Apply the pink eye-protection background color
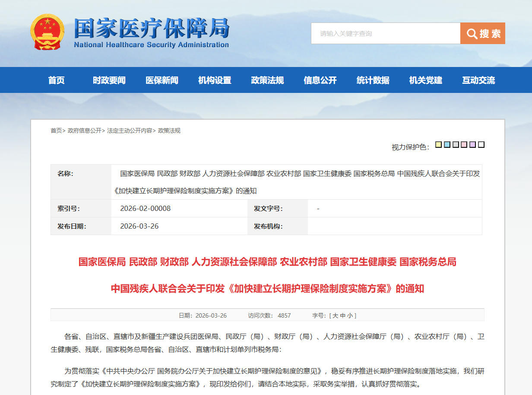The width and height of the screenshot is (532, 395). pyautogui.click(x=464, y=145)
